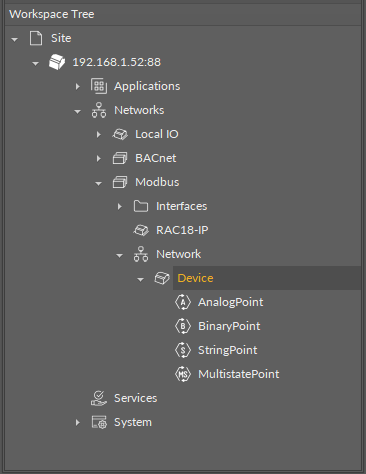Screen dimensions: 366x474
Task: Select the Site root item
Action: [61, 38]
